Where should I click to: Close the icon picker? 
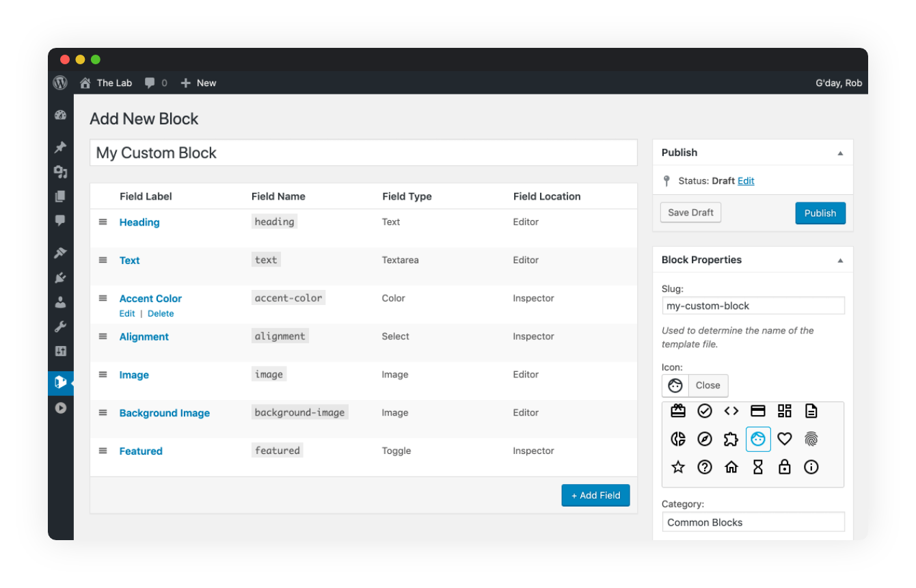point(708,386)
